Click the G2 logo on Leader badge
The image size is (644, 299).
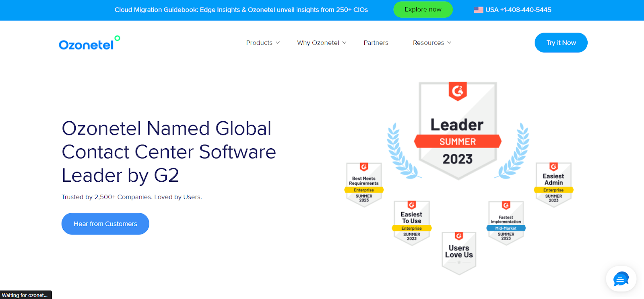(458, 91)
